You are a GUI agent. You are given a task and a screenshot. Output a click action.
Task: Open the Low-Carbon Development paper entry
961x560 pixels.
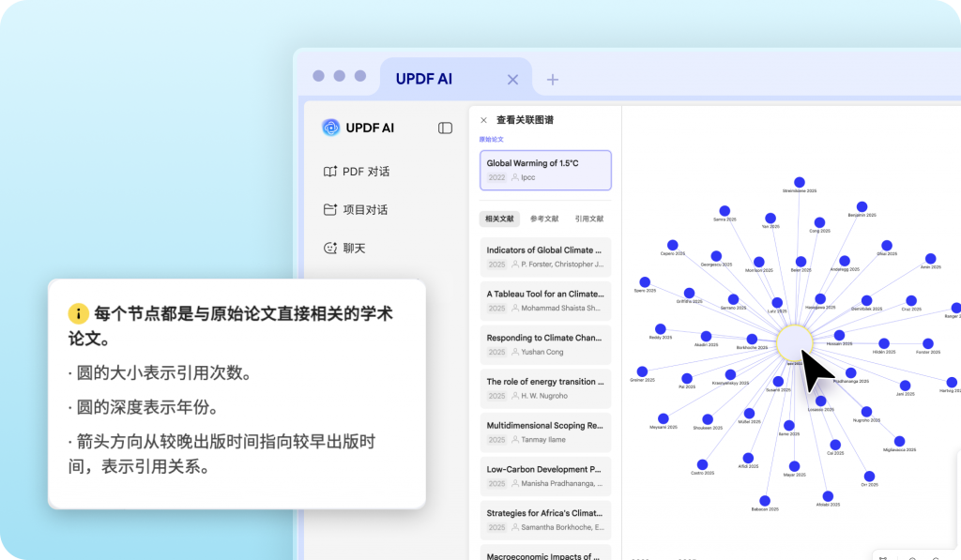tap(545, 476)
